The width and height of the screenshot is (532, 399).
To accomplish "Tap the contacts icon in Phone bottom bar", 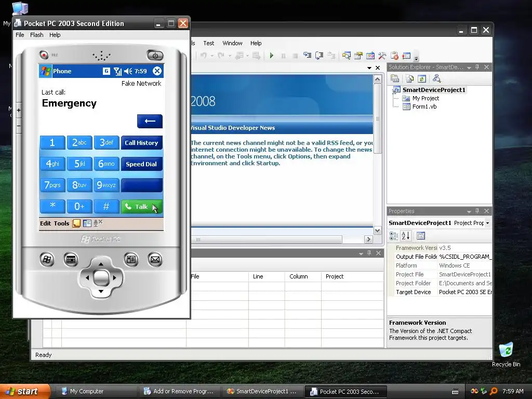I will pos(87,223).
